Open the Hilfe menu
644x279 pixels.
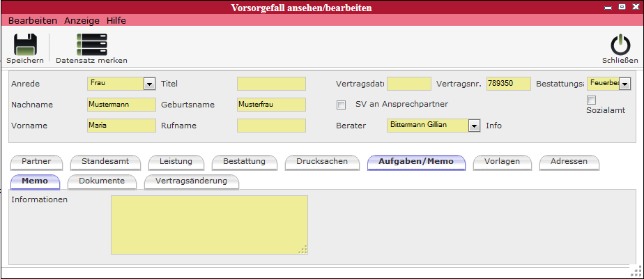(x=116, y=21)
